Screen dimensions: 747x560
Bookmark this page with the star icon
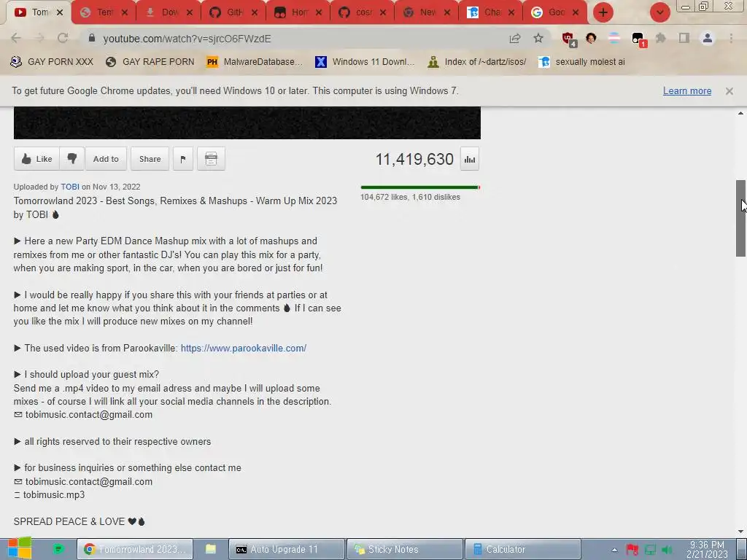click(x=538, y=39)
